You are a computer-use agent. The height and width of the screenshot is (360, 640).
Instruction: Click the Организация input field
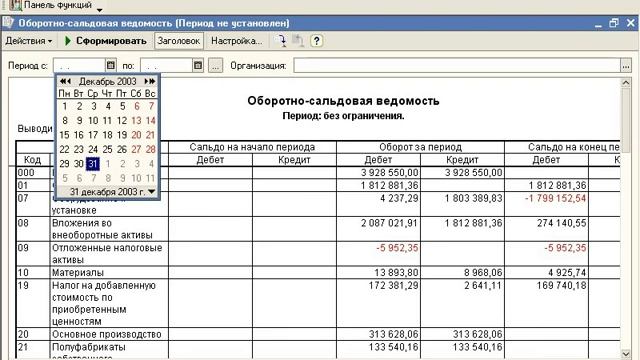457,65
